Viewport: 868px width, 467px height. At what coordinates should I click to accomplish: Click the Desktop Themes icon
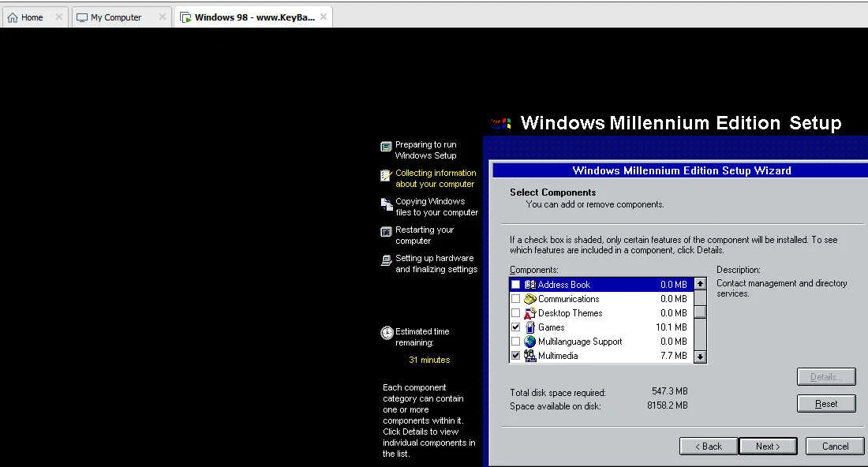tap(529, 313)
